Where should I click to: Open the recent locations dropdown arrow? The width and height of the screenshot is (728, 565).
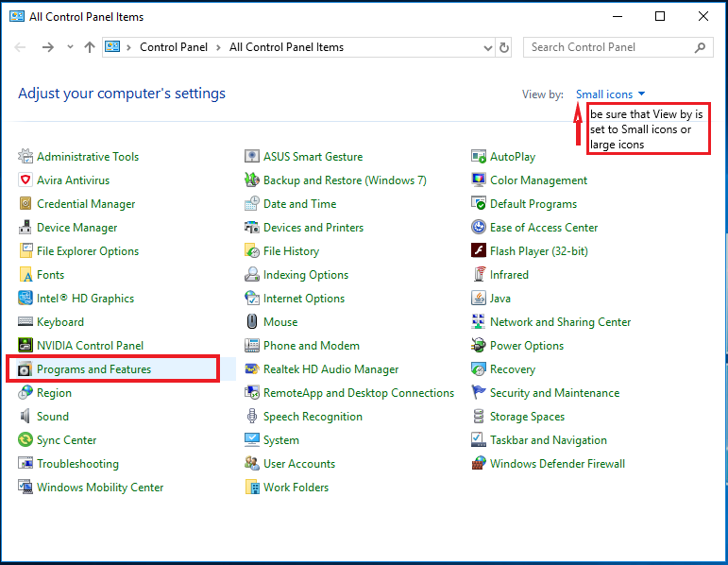pos(70,47)
